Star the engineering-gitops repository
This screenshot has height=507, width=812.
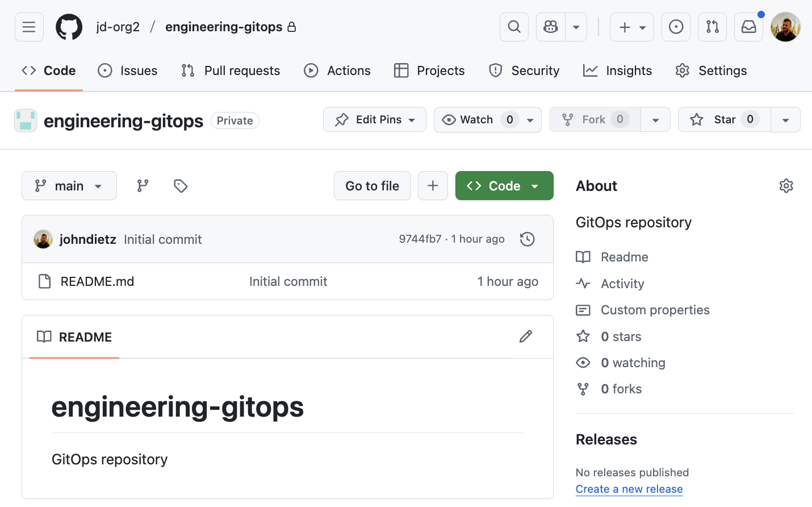pos(724,119)
